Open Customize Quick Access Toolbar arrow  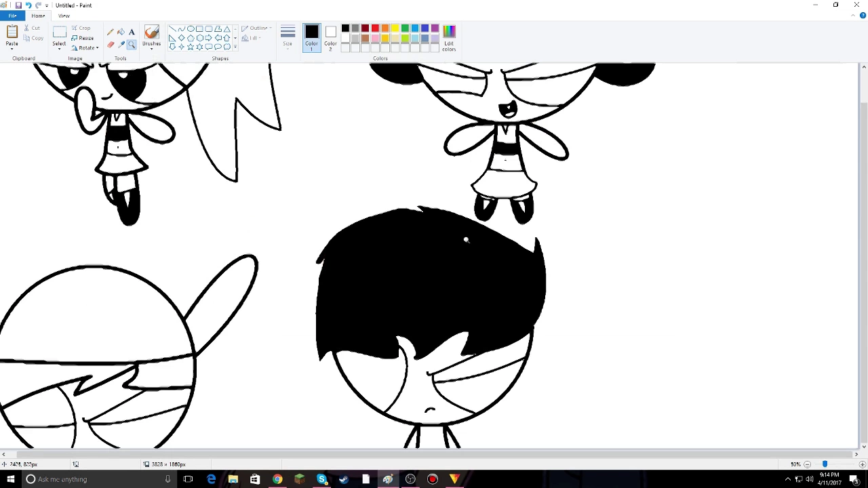(x=47, y=5)
